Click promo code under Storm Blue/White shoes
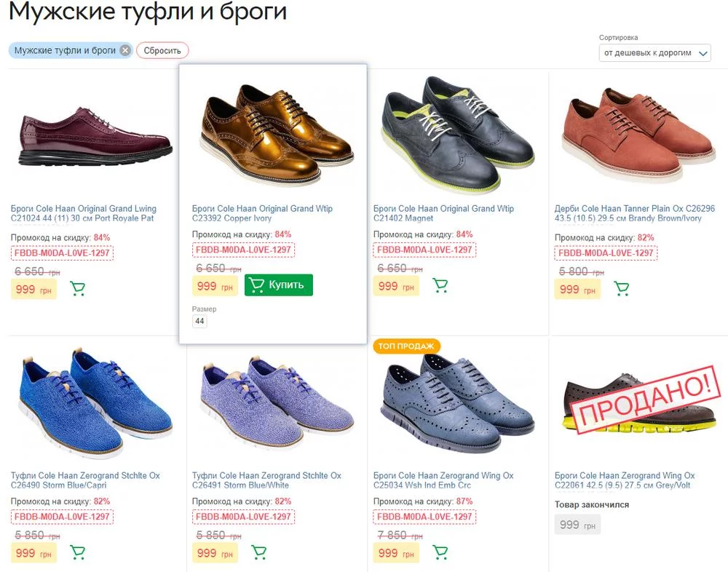The height and width of the screenshot is (572, 728). tap(243, 517)
